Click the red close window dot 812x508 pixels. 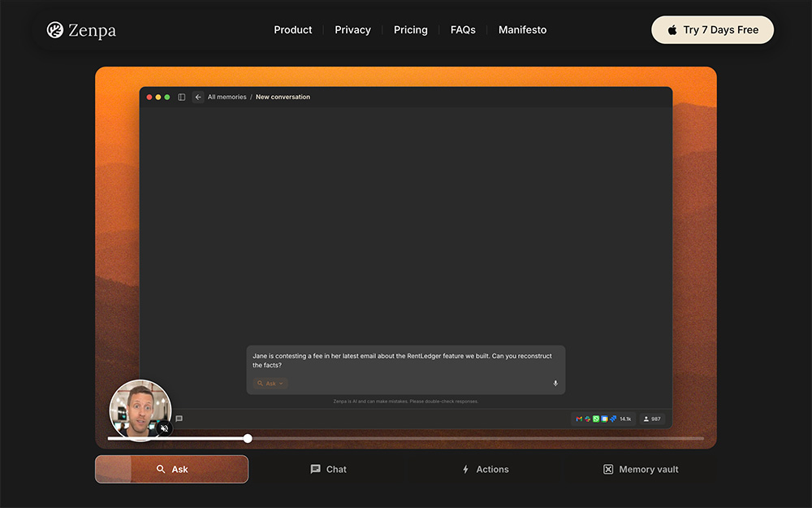coord(149,97)
